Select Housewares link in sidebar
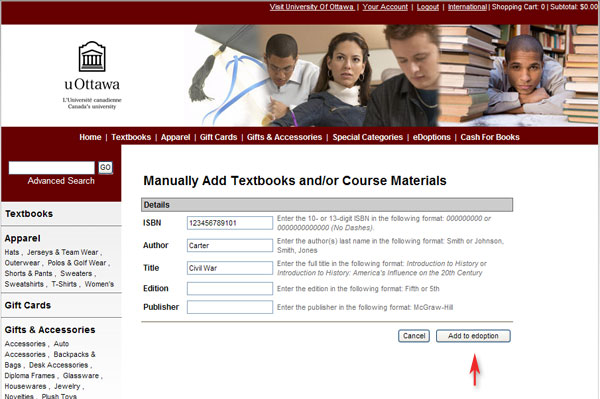Screen dimensions: 600x399 [x=25, y=386]
